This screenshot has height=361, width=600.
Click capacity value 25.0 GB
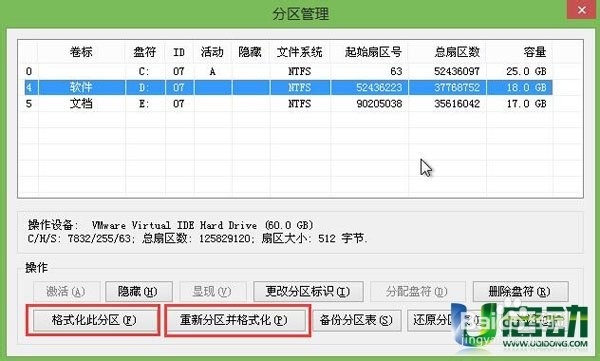[x=527, y=71]
